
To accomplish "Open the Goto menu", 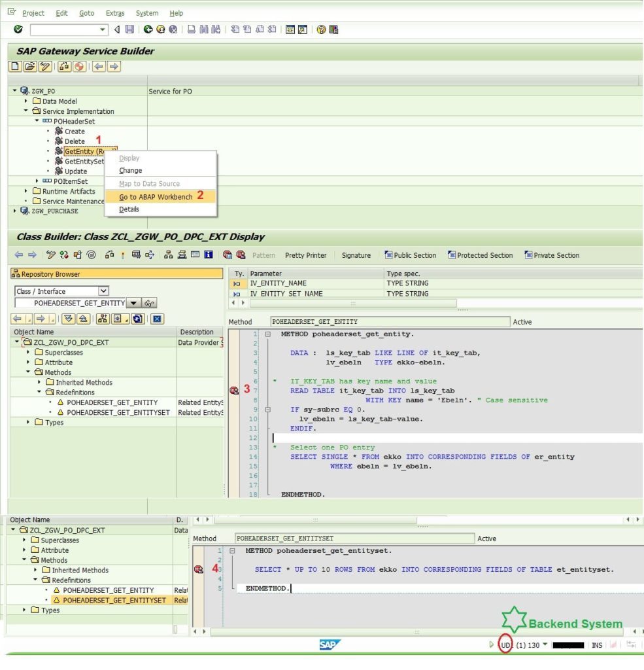I will tap(87, 13).
